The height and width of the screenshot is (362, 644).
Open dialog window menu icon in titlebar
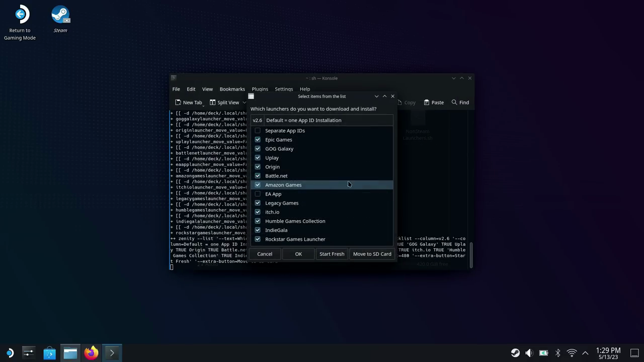pyautogui.click(x=251, y=97)
